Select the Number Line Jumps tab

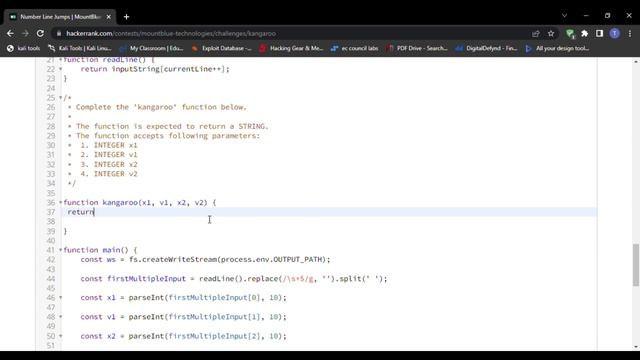60,17
